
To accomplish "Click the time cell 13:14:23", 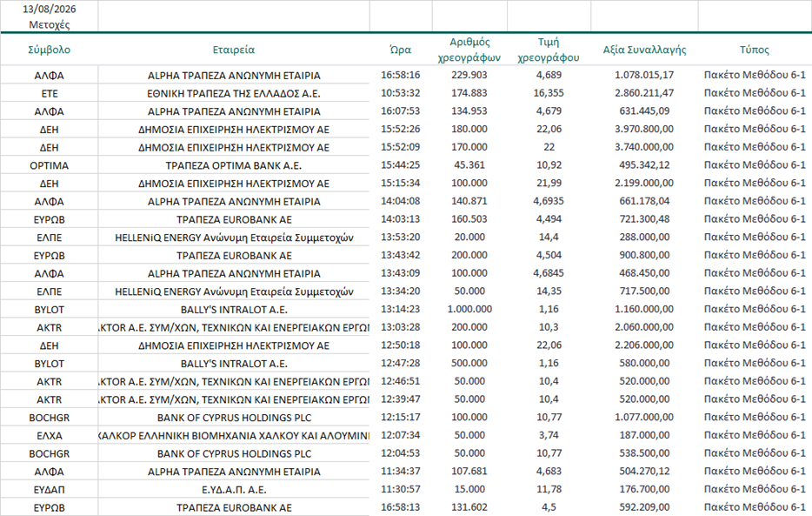I will (x=400, y=309).
